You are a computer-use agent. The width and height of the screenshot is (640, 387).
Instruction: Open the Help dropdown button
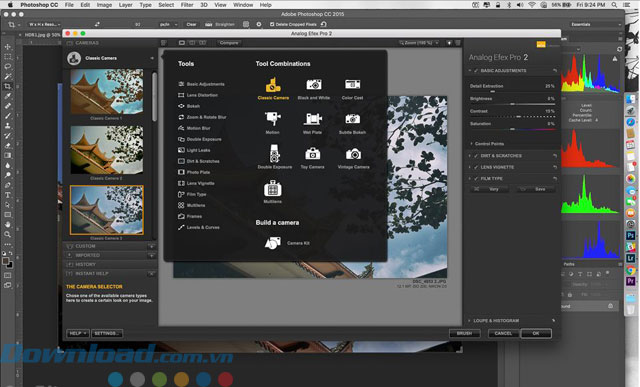pos(77,334)
